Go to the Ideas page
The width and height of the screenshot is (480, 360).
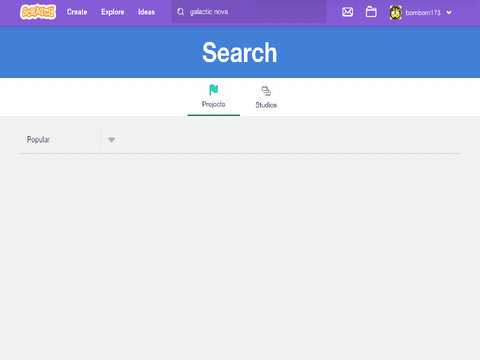coord(146,12)
